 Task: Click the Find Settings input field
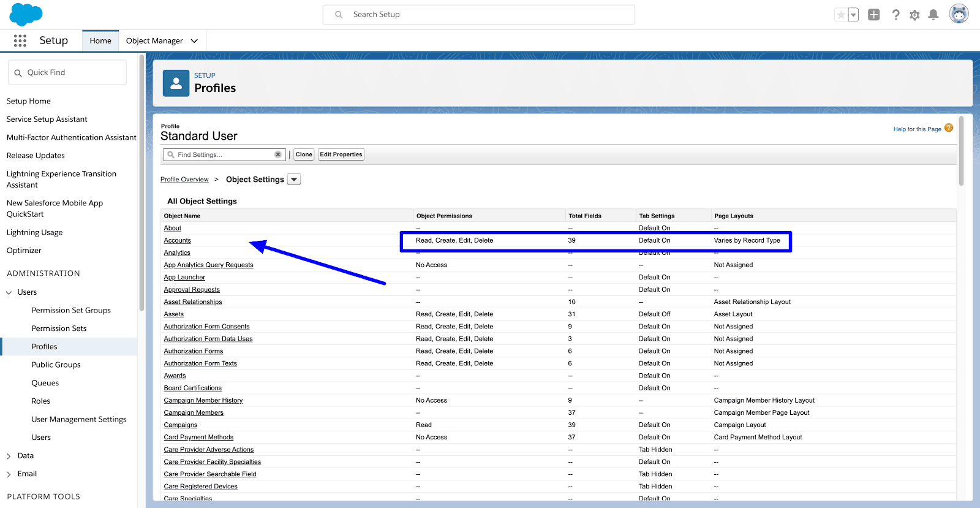pos(224,154)
